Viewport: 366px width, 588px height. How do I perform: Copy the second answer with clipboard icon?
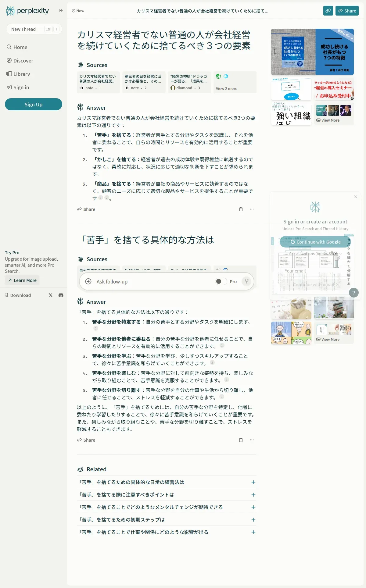click(241, 440)
